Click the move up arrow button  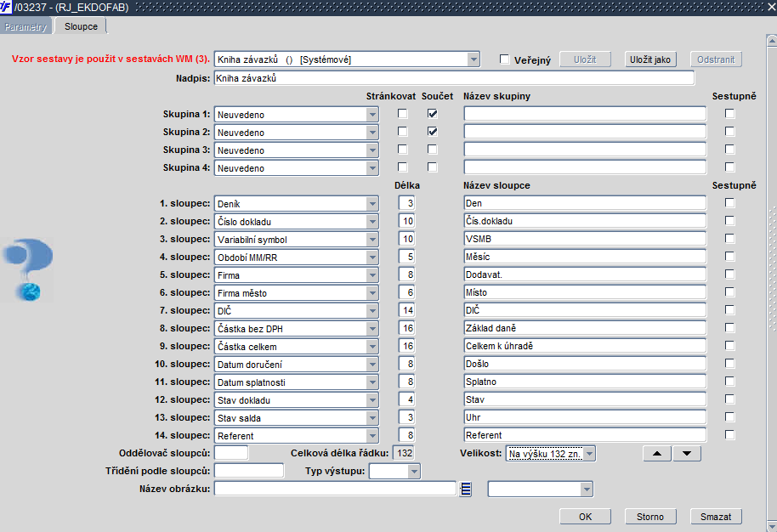(657, 453)
